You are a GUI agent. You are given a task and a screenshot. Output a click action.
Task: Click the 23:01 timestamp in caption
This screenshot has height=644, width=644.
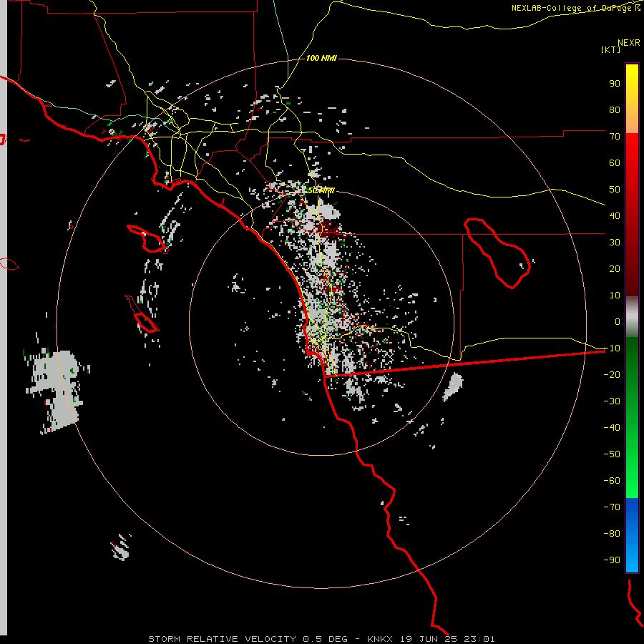tap(479, 639)
